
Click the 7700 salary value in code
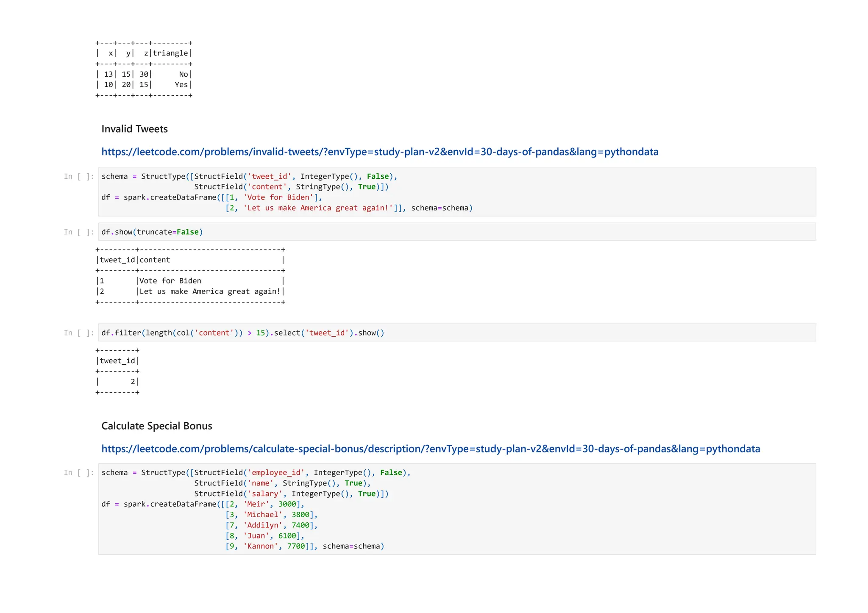[296, 546]
